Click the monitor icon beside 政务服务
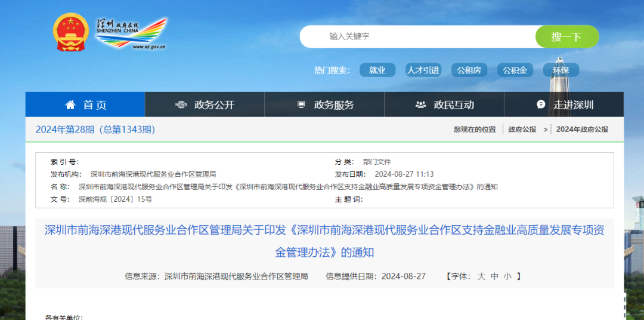The image size is (644, 320). [x=301, y=105]
